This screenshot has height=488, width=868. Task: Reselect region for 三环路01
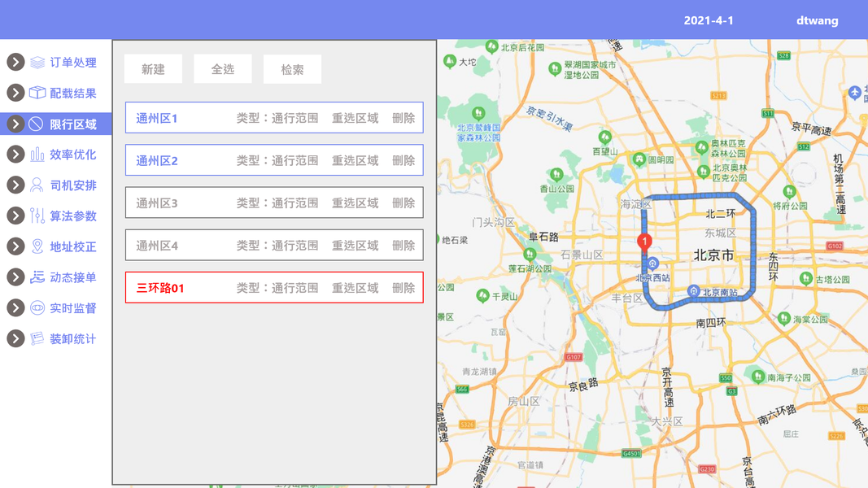[355, 288]
